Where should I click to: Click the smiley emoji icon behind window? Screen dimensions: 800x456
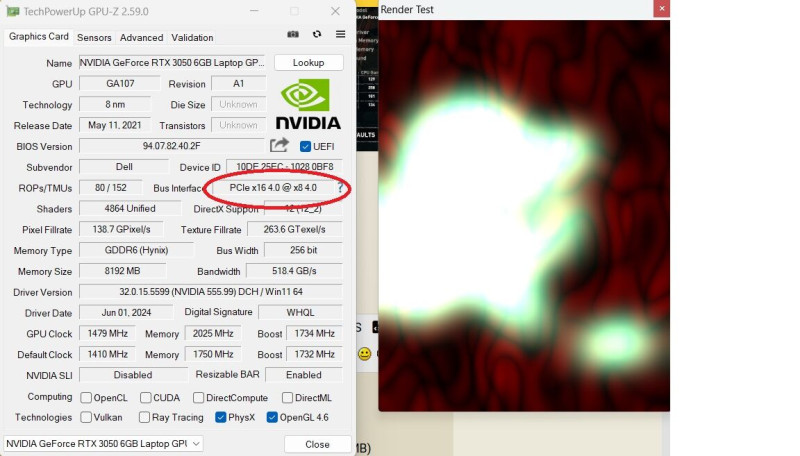(364, 353)
